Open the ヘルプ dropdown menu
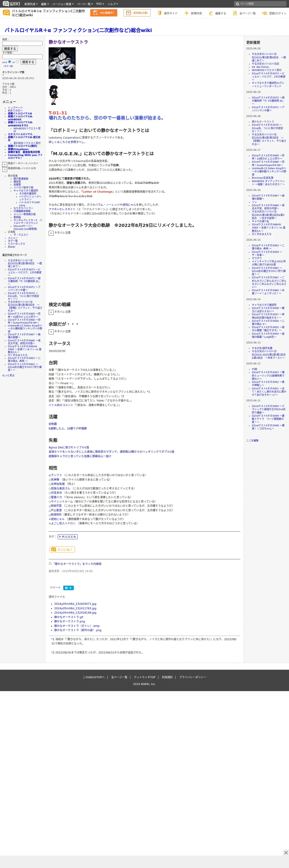 pyautogui.click(x=113, y=4)
